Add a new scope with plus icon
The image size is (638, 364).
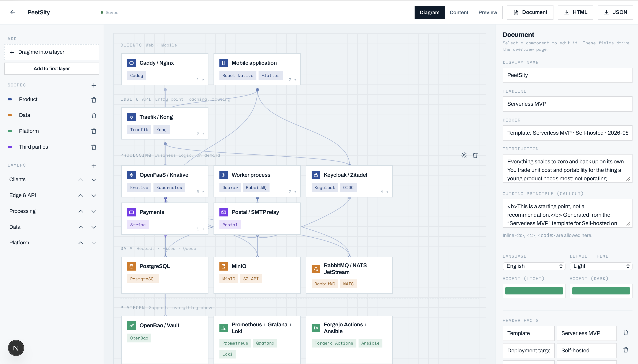pyautogui.click(x=94, y=85)
